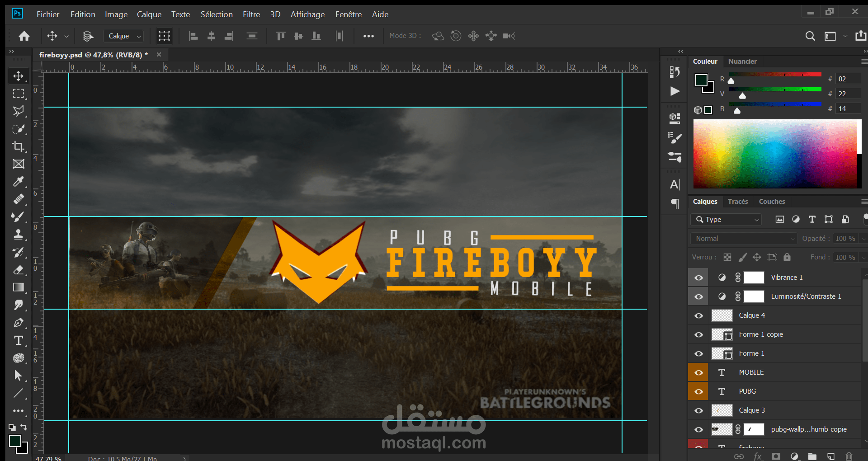This screenshot has width=868, height=461.
Task: Switch to the Nuancier tab
Action: click(x=742, y=61)
